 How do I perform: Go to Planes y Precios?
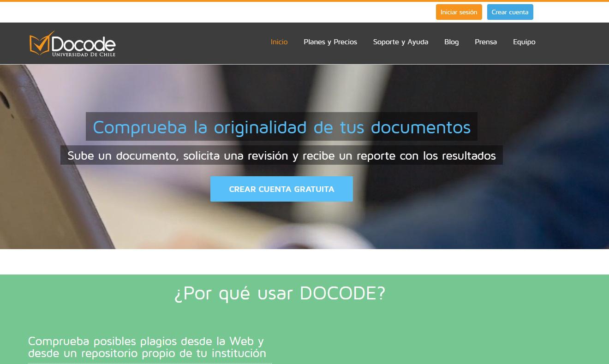(330, 42)
